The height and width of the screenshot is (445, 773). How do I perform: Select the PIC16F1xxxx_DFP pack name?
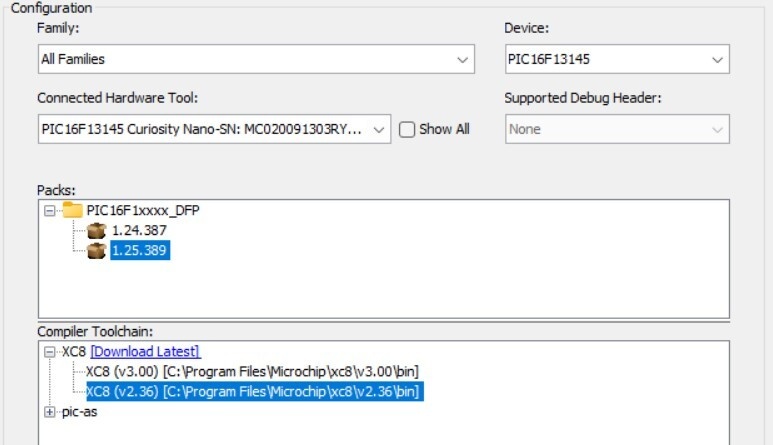click(143, 210)
